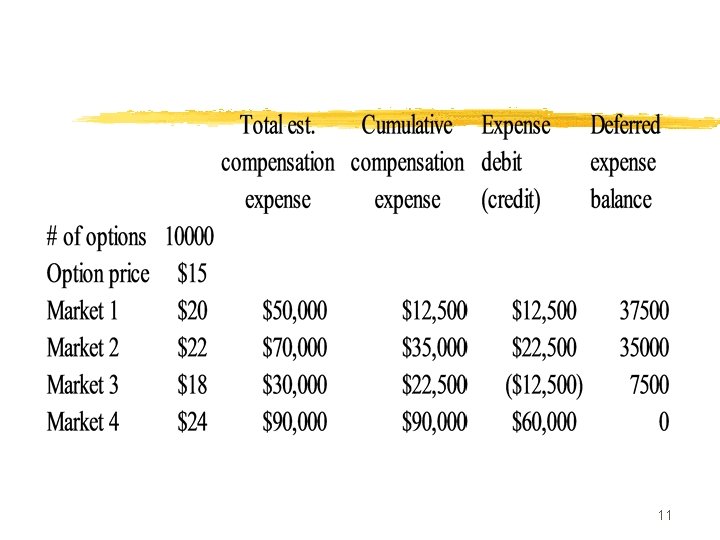Select the $50,000 total expense cell

click(x=295, y=311)
